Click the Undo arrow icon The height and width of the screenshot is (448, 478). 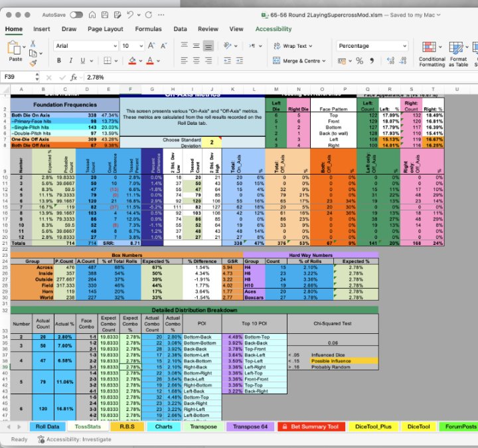coord(129,13)
